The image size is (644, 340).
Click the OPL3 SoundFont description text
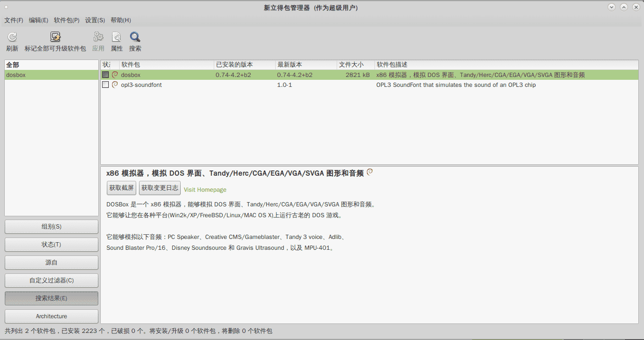tap(456, 85)
